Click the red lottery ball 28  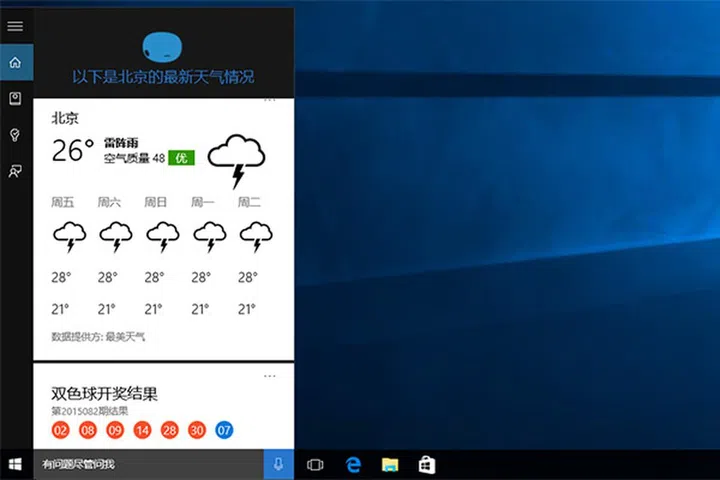click(169, 430)
